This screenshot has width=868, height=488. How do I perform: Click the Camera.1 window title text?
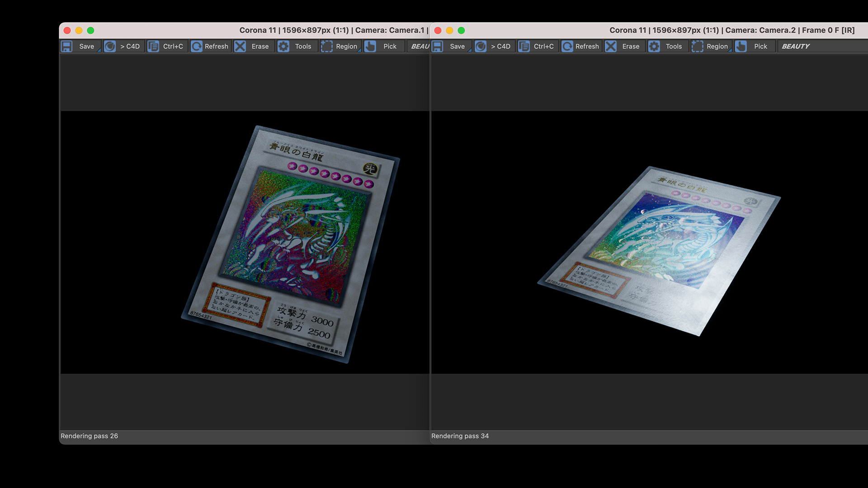tap(334, 30)
